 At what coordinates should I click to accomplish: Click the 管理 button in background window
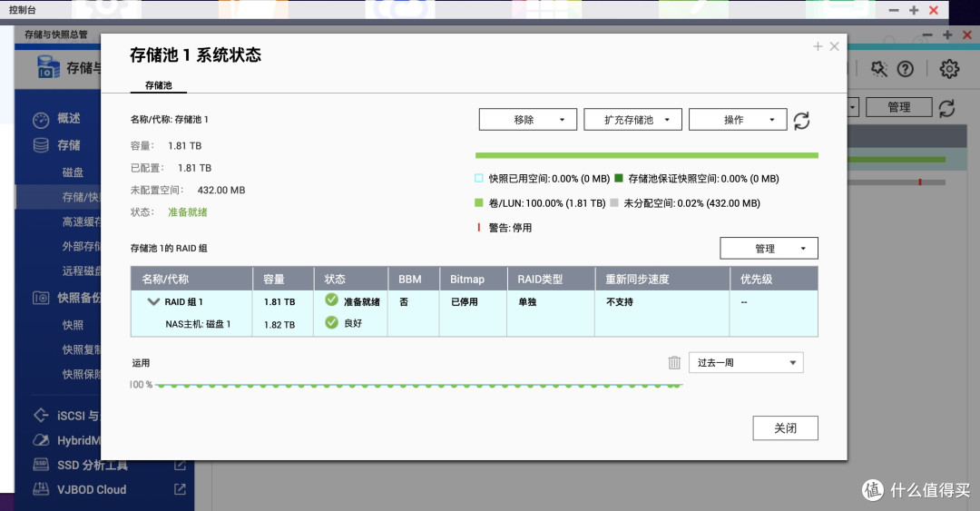pos(898,107)
